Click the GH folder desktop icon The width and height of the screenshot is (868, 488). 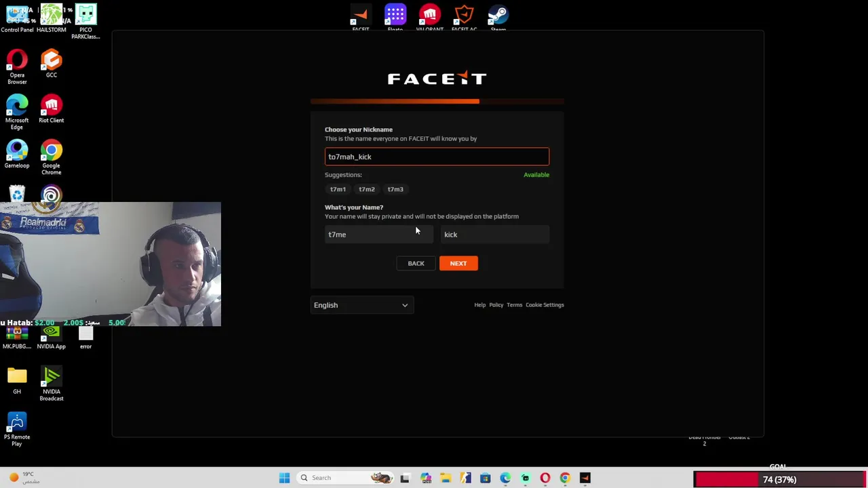click(x=17, y=380)
